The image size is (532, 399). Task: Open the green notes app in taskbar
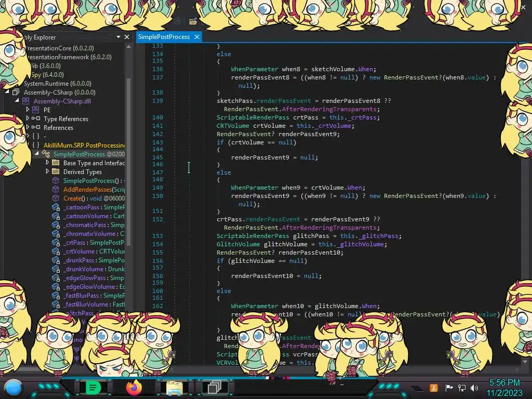click(93, 387)
